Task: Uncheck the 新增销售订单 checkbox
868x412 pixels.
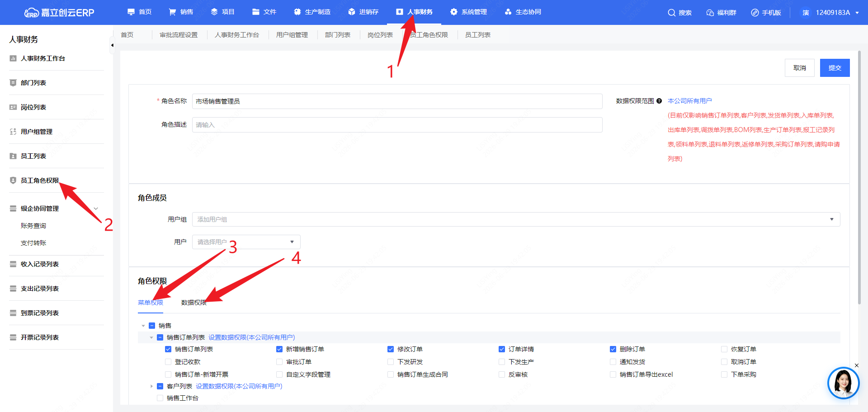Action: (x=279, y=349)
